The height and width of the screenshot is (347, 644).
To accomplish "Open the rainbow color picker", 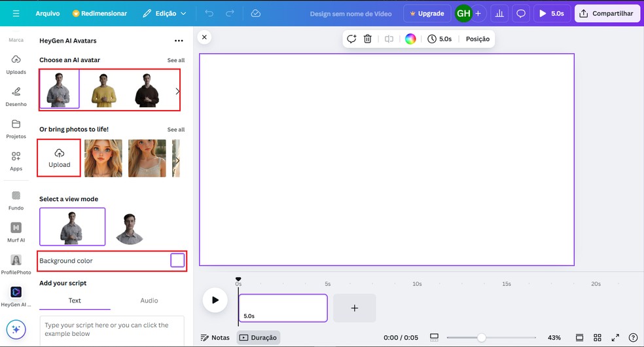I will (x=410, y=39).
